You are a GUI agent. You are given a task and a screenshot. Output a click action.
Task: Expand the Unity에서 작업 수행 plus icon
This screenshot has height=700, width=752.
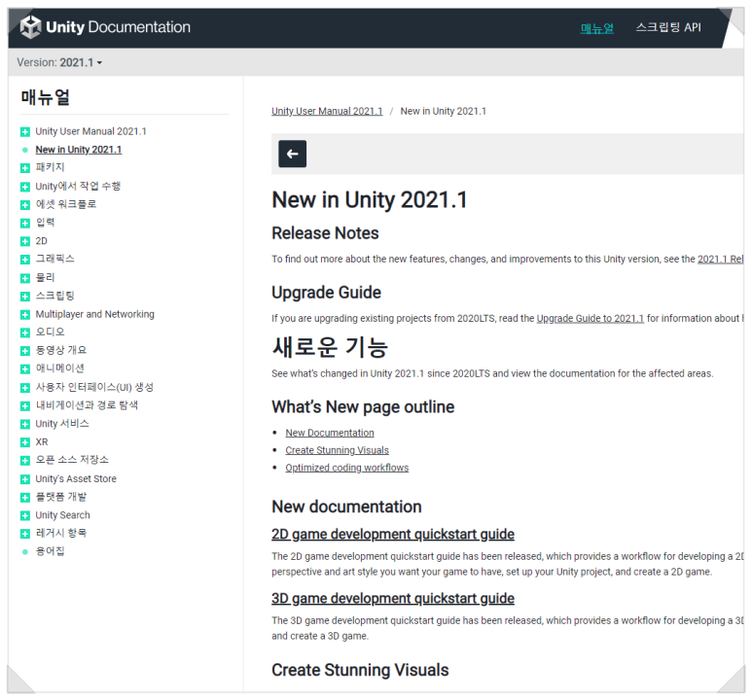click(x=25, y=187)
